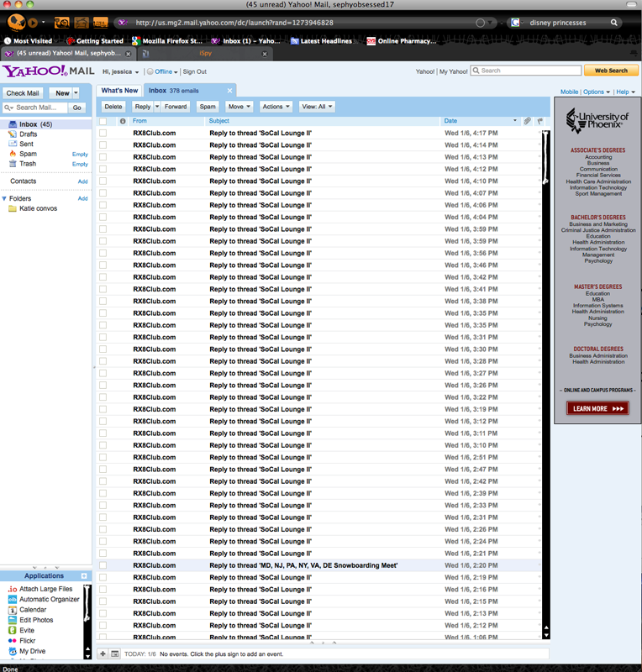Toggle the select-all checkbox in header row
Viewport: 642px width, 672px height.
pos(103,121)
